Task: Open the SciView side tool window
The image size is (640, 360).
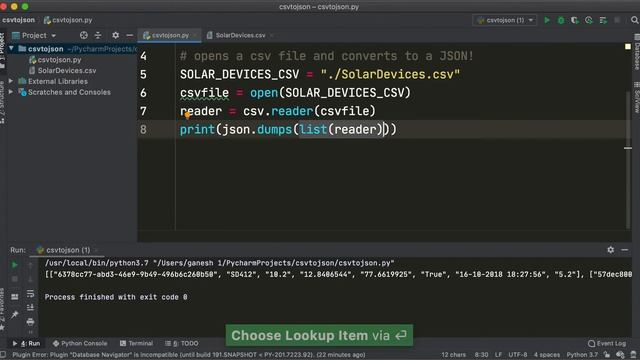Action: pos(636,98)
